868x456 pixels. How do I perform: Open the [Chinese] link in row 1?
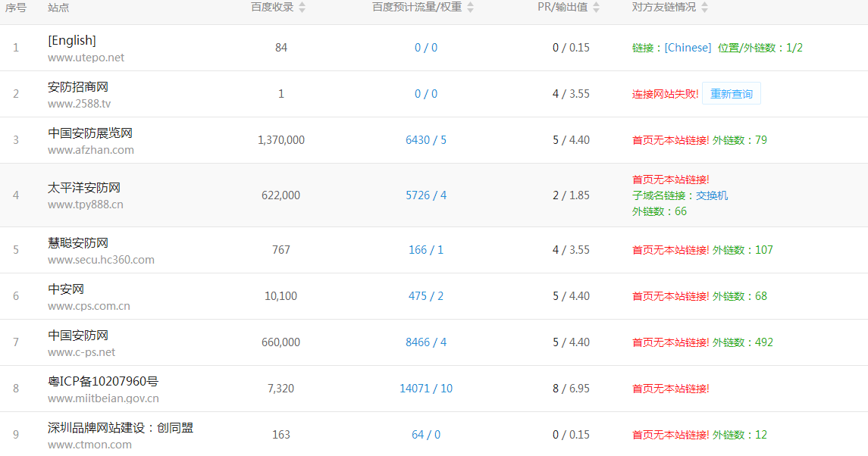click(688, 48)
